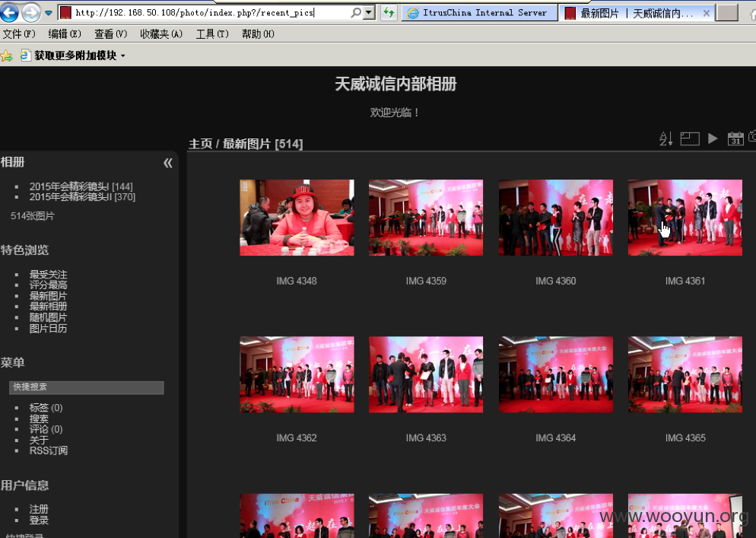756x538 pixels.
Task: Start the slideshow play icon
Action: [713, 138]
